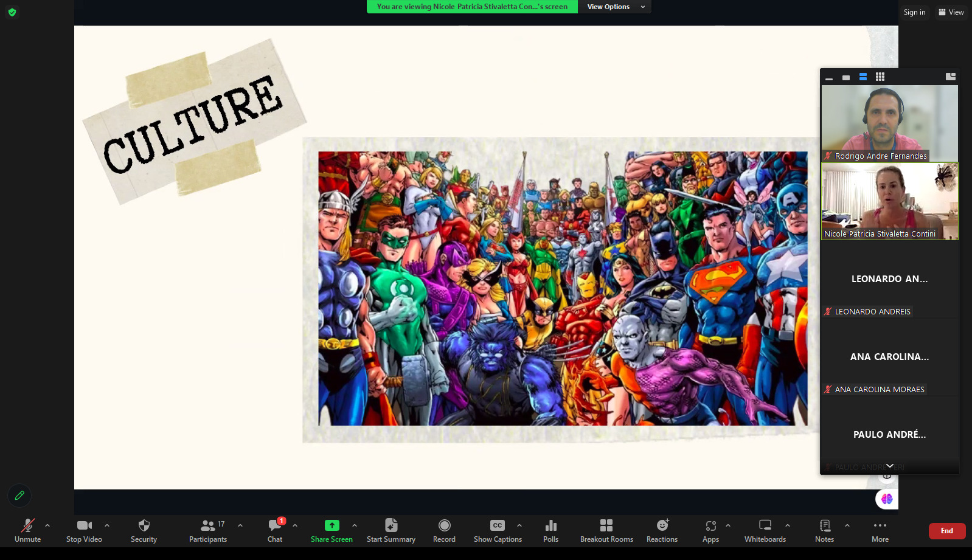Expand audio options arrow beside Unmute
This screenshot has height=560, width=972.
click(x=47, y=525)
